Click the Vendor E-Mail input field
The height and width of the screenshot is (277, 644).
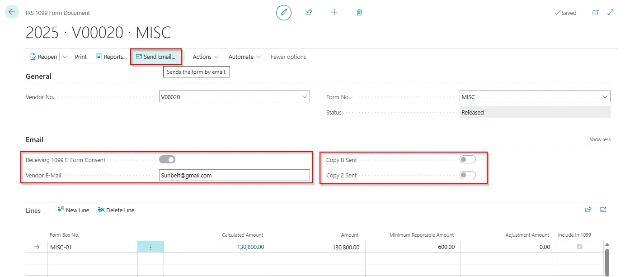click(x=234, y=175)
